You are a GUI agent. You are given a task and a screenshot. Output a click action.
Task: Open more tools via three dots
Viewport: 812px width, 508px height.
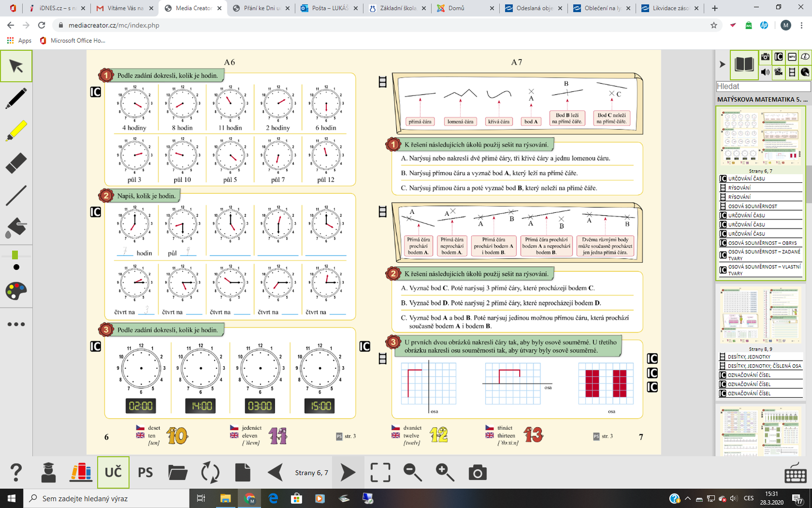16,324
